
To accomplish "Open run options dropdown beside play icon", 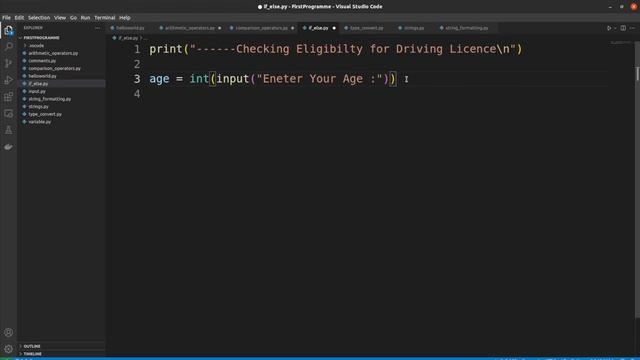I will 615,28.
